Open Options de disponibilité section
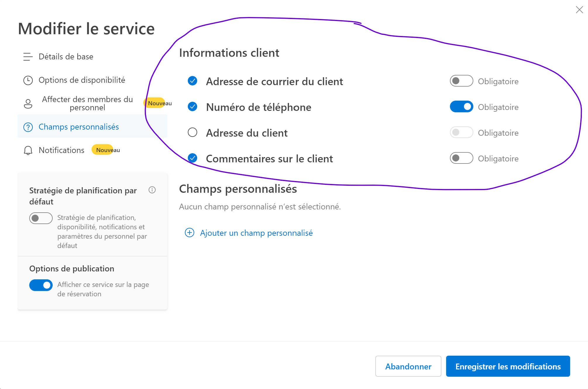The image size is (588, 389). click(x=92, y=80)
